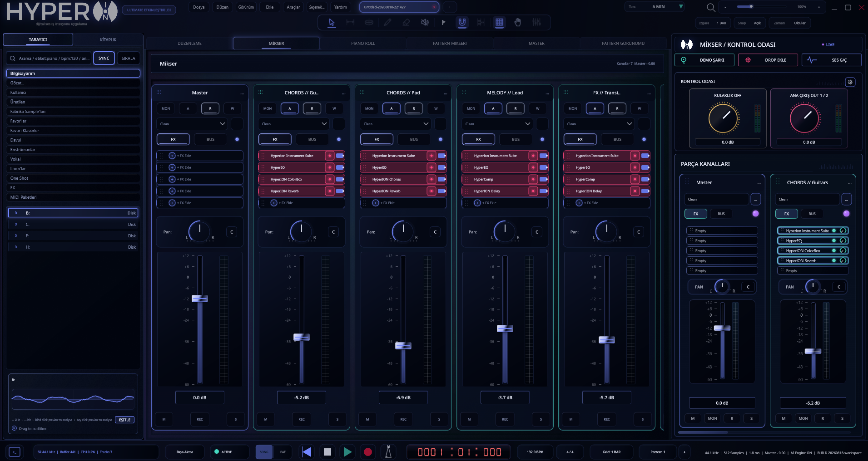Click the Dışa Aktar button
868x461 pixels.
(x=185, y=452)
